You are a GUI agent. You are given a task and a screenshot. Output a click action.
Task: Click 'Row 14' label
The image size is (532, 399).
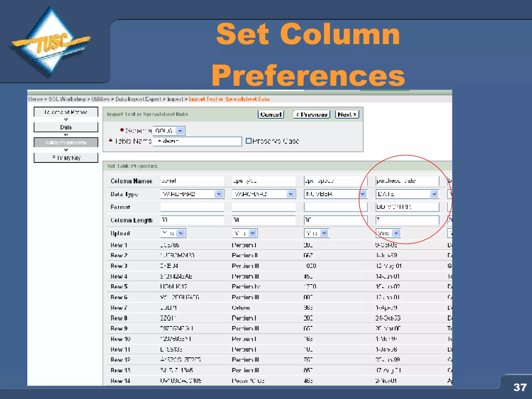pyautogui.click(x=120, y=381)
